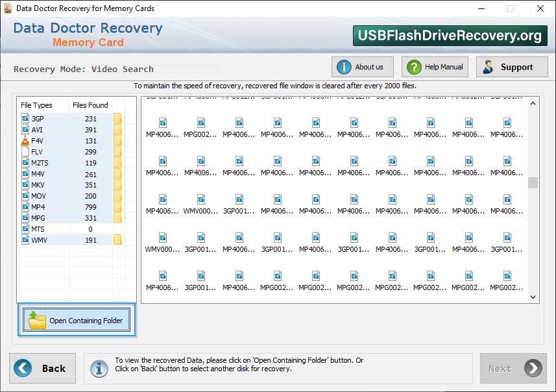
Task: Open the Help Manual
Action: click(435, 67)
